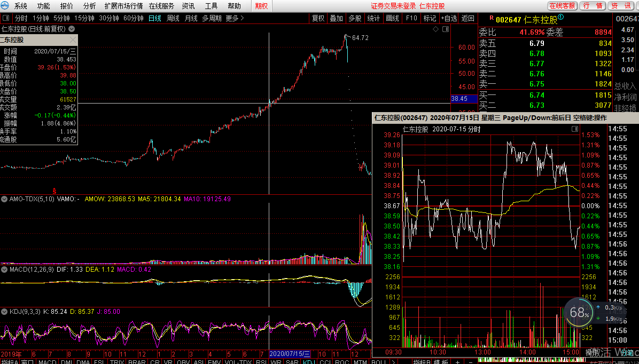Click the diamond icon at chart top-right
The height and width of the screenshot is (364, 639).
click(436, 29)
